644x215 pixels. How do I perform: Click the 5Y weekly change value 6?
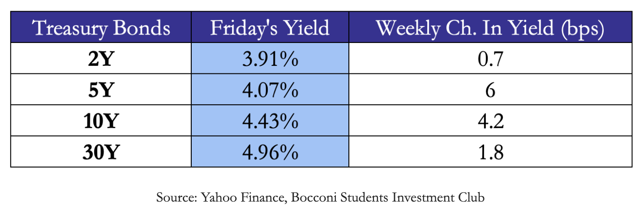[490, 90]
